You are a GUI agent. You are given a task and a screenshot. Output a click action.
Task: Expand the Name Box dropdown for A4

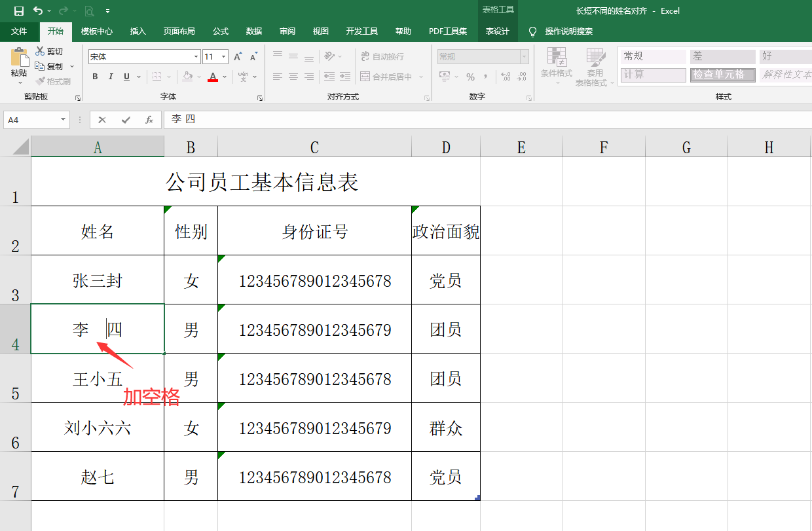tap(64, 120)
